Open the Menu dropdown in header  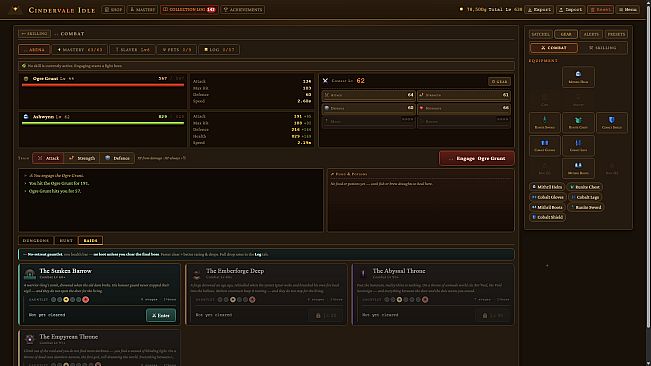click(628, 10)
